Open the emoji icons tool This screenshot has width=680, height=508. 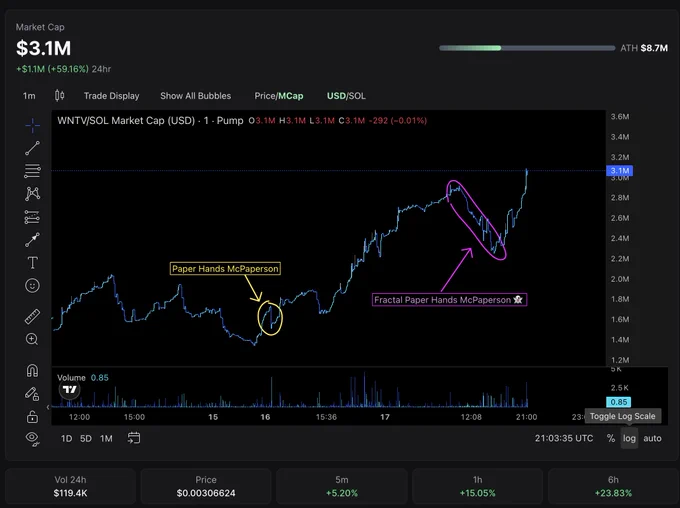tap(33, 285)
